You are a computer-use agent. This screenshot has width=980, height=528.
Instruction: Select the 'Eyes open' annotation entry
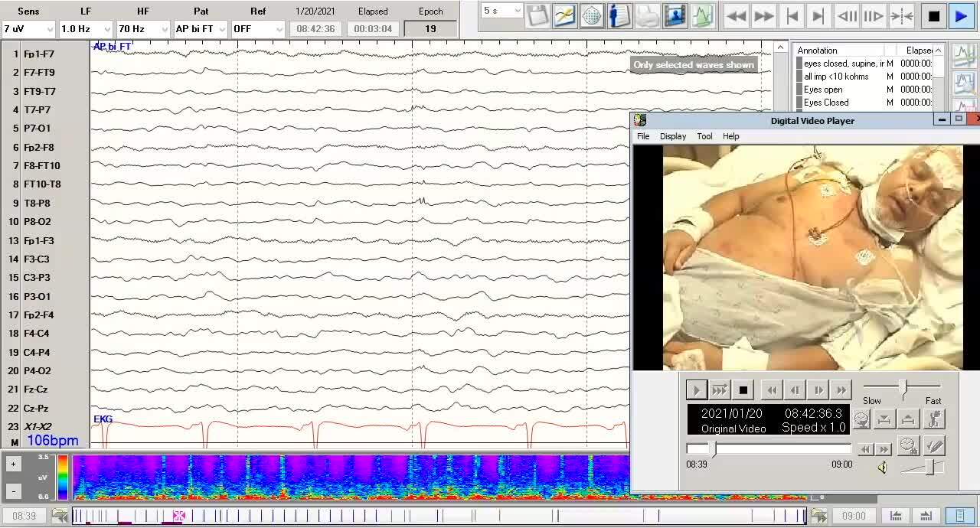pos(823,90)
